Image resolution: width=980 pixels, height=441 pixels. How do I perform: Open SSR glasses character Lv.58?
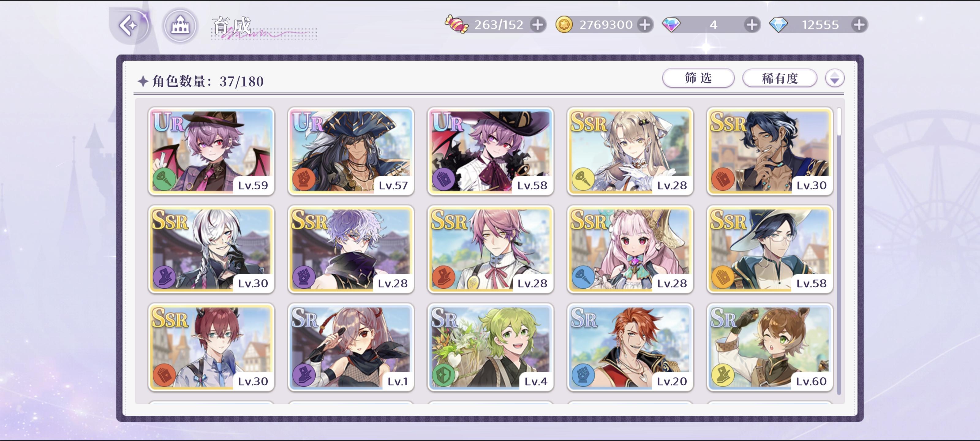770,249
